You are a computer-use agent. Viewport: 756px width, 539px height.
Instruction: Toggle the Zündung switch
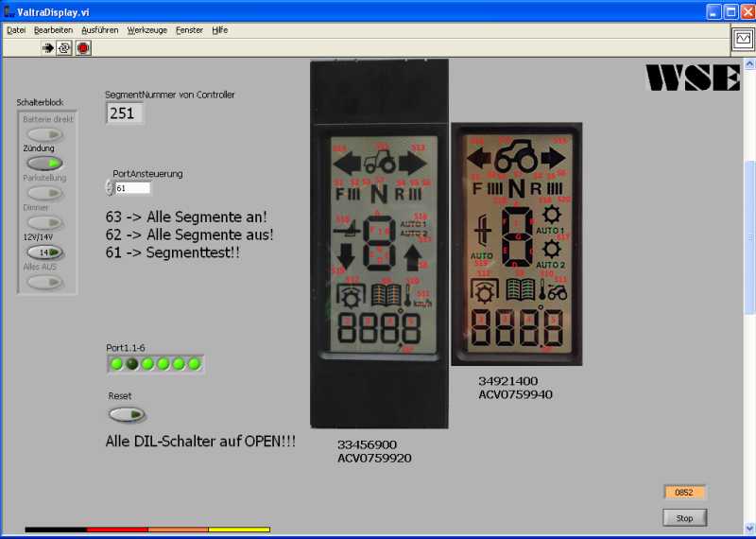pos(44,163)
